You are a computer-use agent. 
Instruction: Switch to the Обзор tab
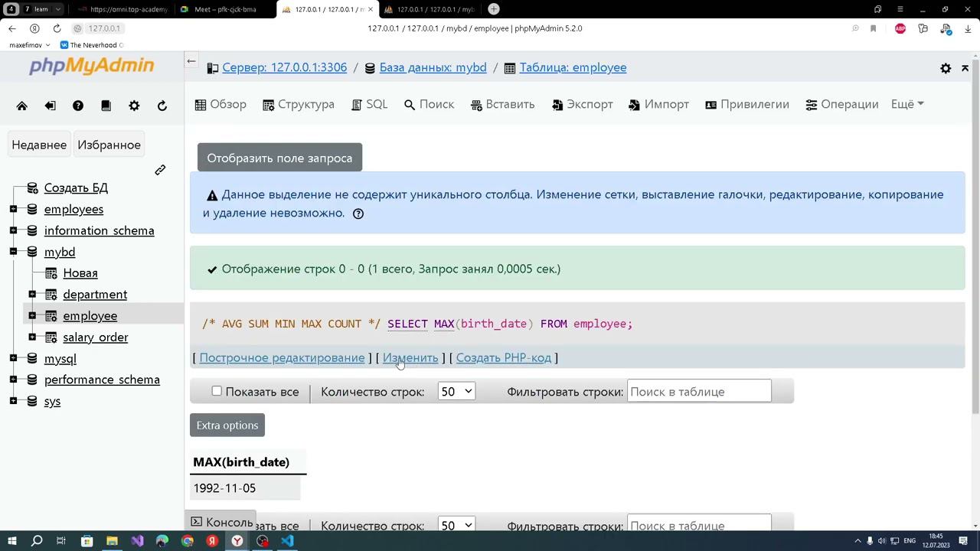(x=220, y=104)
